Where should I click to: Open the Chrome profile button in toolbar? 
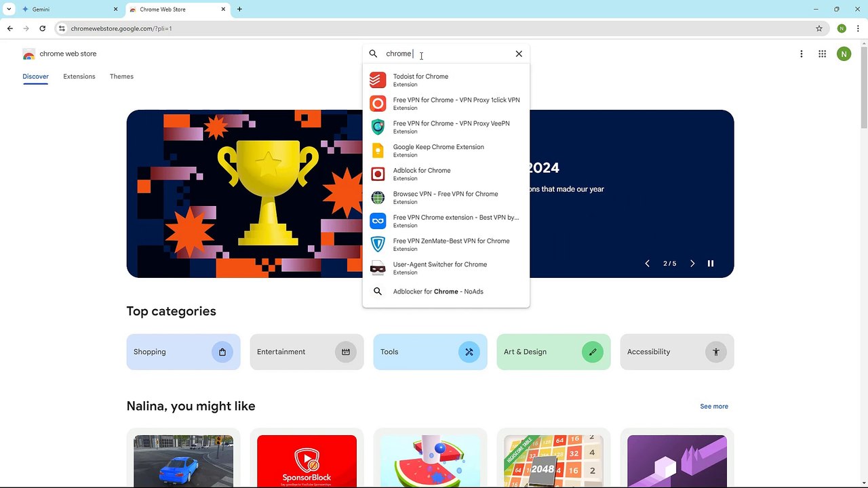[x=842, y=28]
